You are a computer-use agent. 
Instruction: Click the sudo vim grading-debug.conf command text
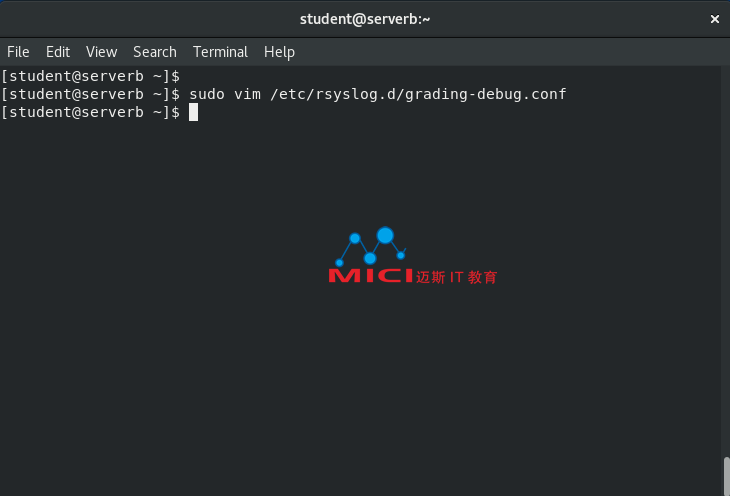click(378, 94)
